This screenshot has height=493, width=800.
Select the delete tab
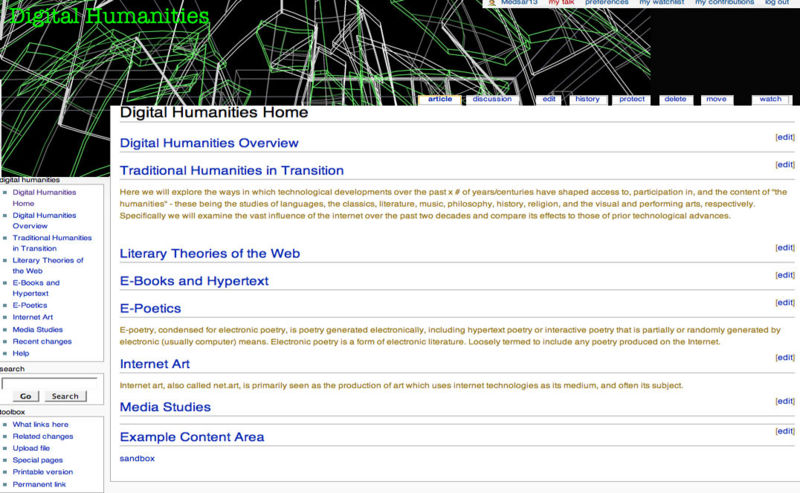click(x=676, y=99)
